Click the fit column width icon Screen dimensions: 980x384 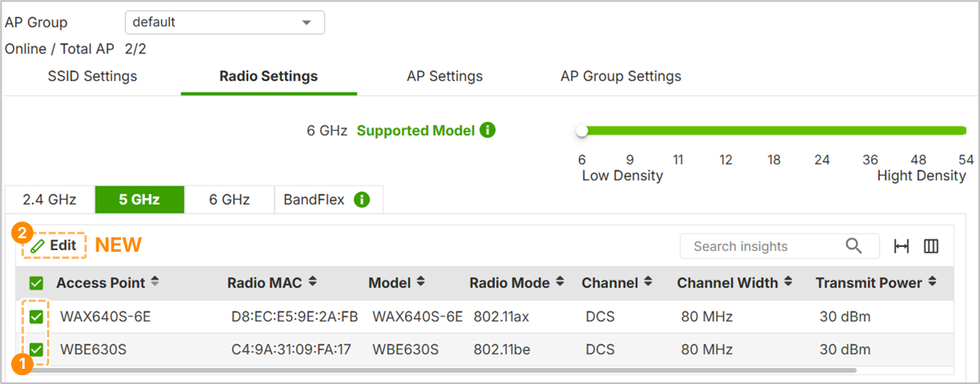pyautogui.click(x=901, y=247)
